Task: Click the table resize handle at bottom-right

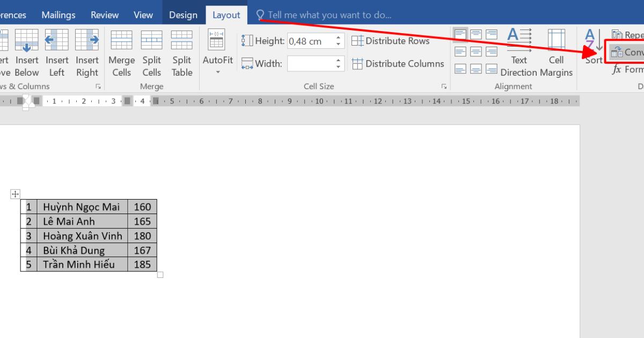Action: [x=160, y=275]
